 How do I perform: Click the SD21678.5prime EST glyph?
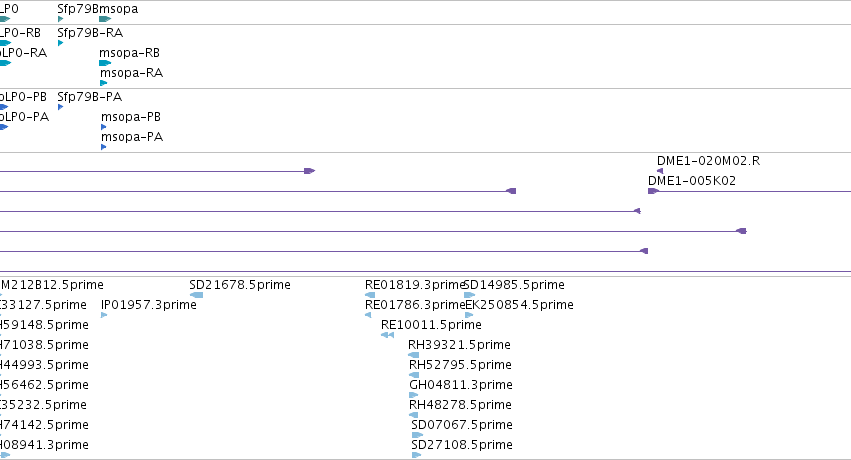196,295
